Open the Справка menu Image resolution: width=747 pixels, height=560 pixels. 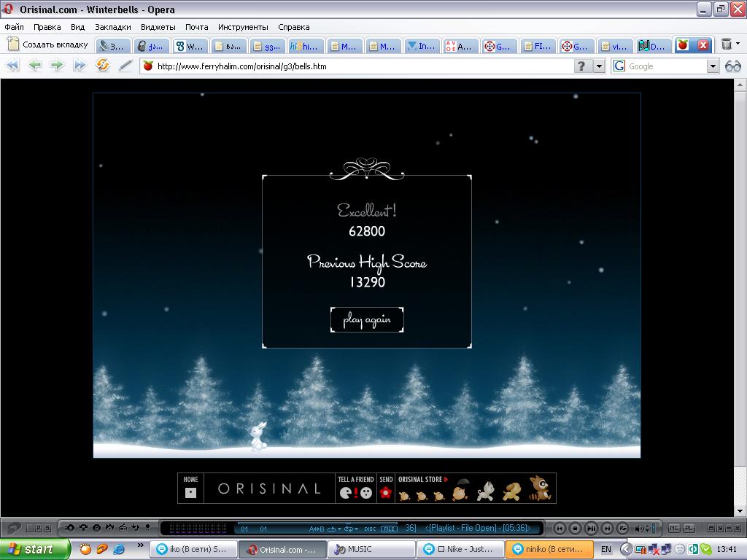[294, 27]
